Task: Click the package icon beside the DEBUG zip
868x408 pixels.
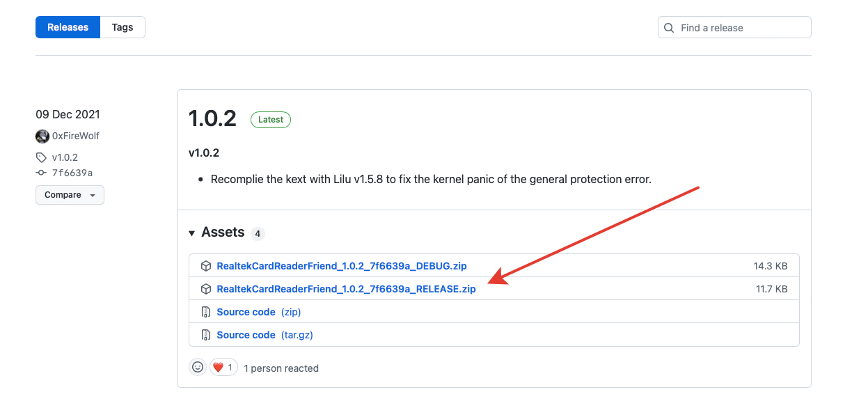Action: pos(206,266)
